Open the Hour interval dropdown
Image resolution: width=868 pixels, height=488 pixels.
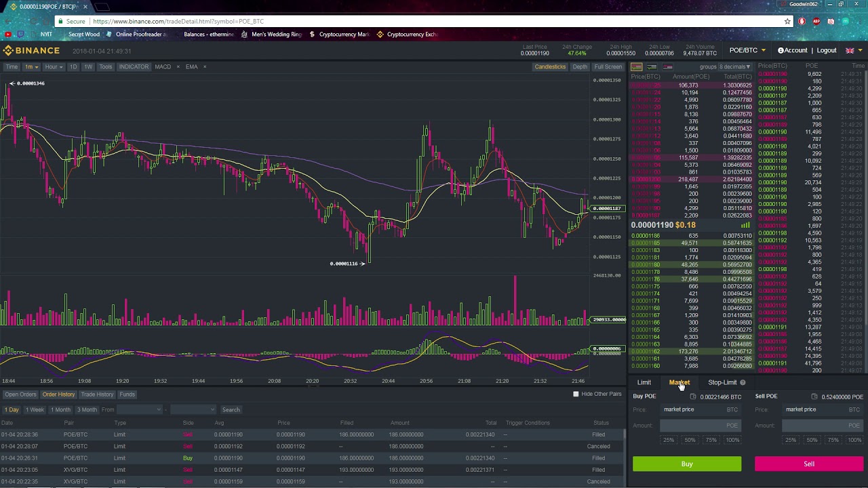[53, 66]
